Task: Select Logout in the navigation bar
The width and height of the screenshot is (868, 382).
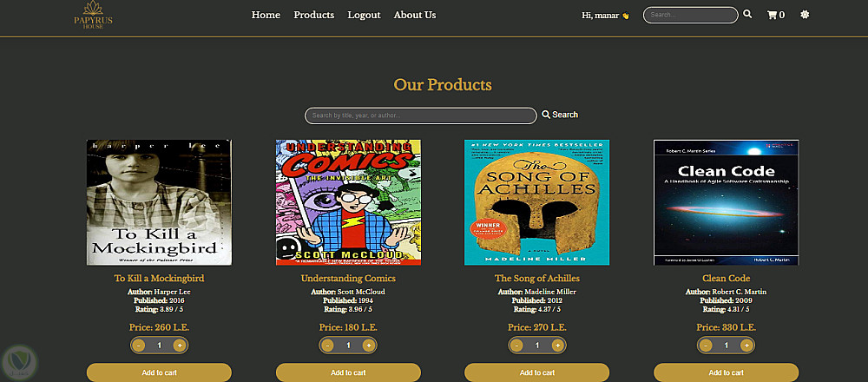Action: pos(365,15)
